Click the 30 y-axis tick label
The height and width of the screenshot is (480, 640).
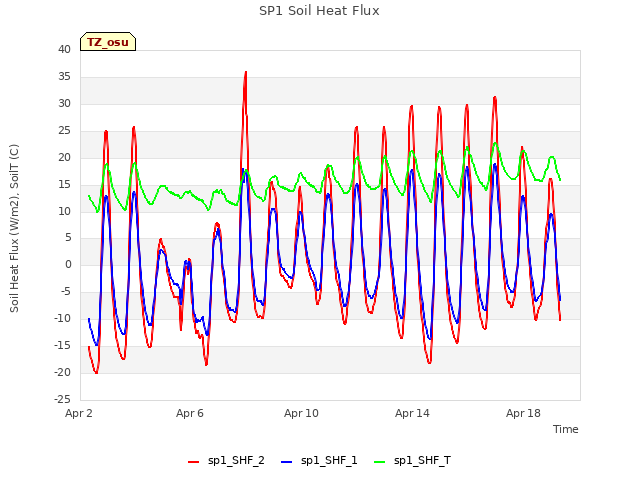pyautogui.click(x=64, y=103)
